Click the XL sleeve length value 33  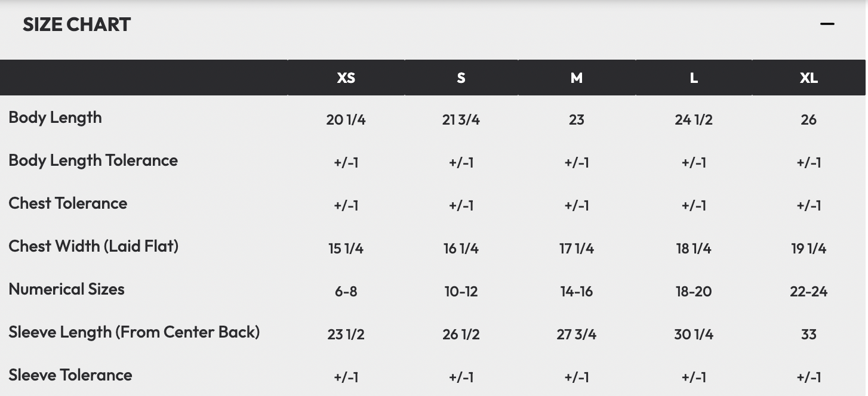click(808, 335)
